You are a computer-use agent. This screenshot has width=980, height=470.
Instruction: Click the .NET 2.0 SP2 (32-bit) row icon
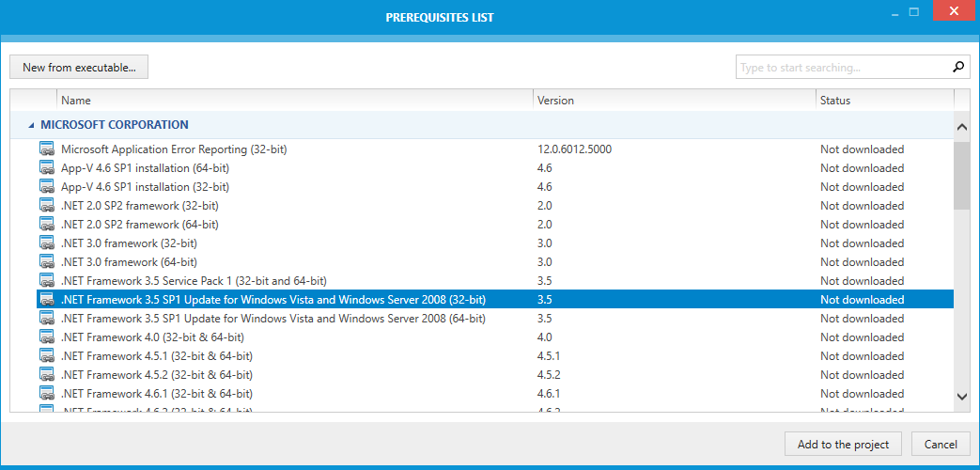(x=47, y=206)
